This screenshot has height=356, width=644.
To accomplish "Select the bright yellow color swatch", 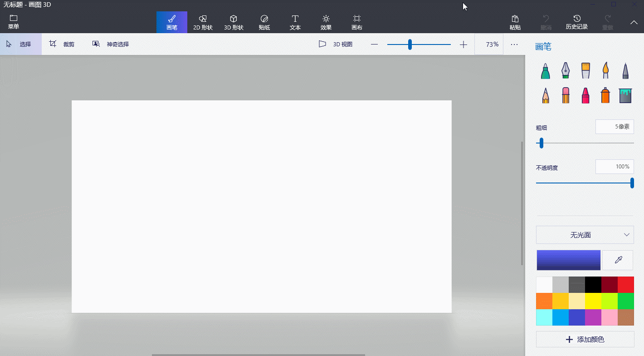I will coord(593,301).
